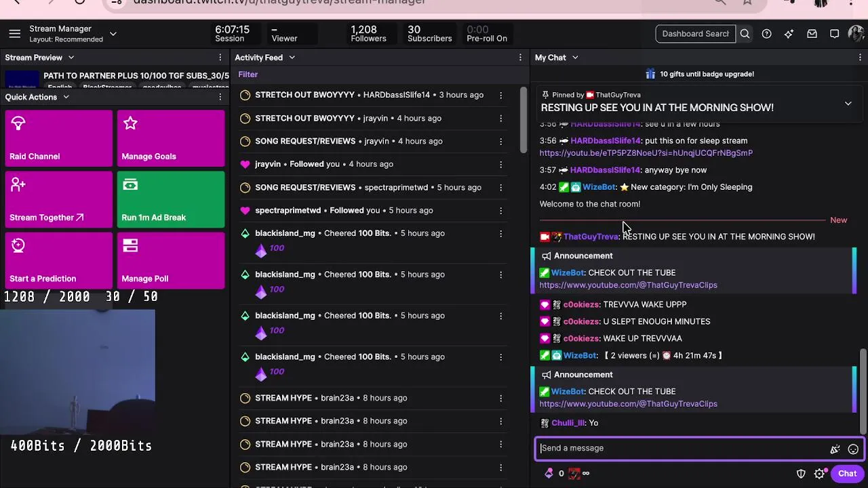
Task: Click the Followers count stat
Action: coord(368,34)
